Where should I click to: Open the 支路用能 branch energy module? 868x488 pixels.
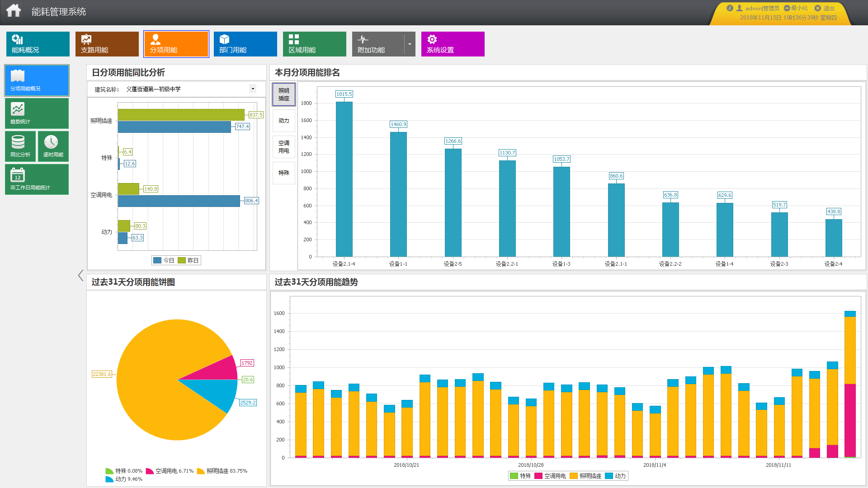(107, 44)
